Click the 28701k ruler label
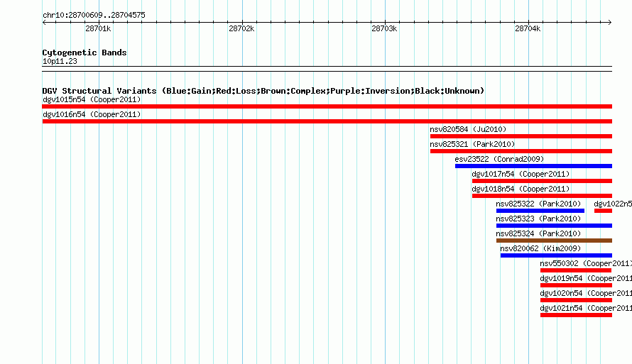 (x=98, y=28)
